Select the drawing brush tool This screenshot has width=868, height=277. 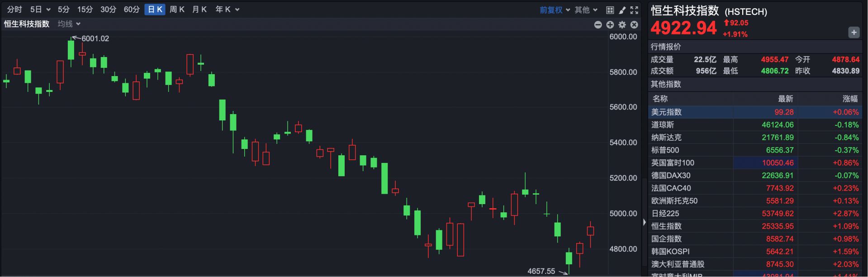coord(622,10)
